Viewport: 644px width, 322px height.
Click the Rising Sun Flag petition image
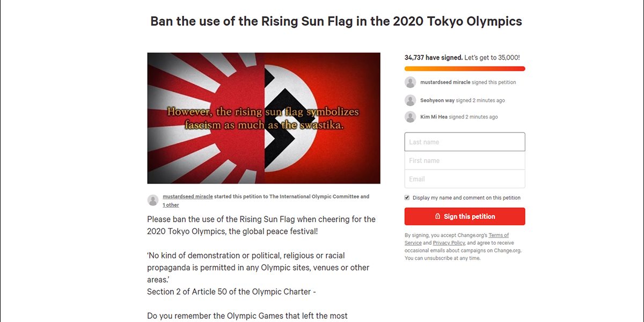(x=264, y=117)
